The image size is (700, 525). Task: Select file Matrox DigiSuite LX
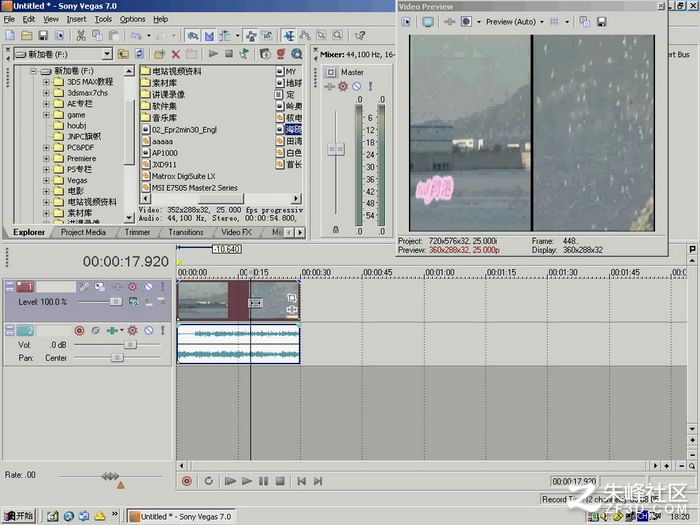click(x=179, y=176)
